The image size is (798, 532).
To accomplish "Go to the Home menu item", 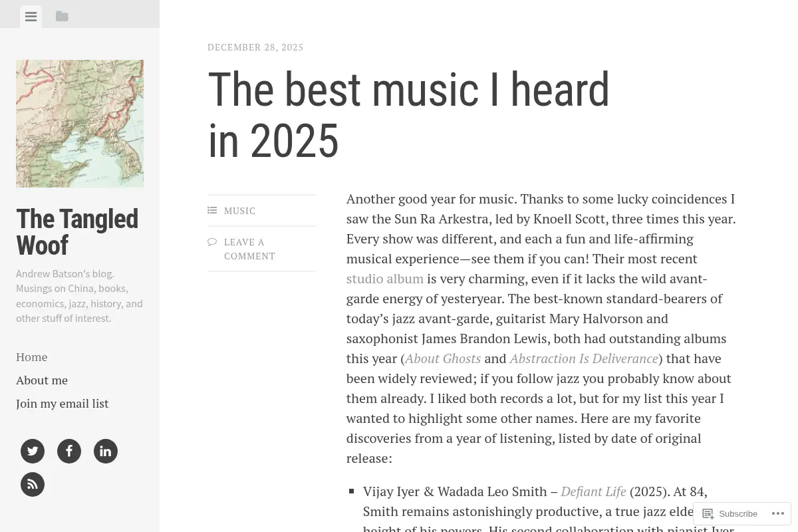I will click(x=31, y=357).
